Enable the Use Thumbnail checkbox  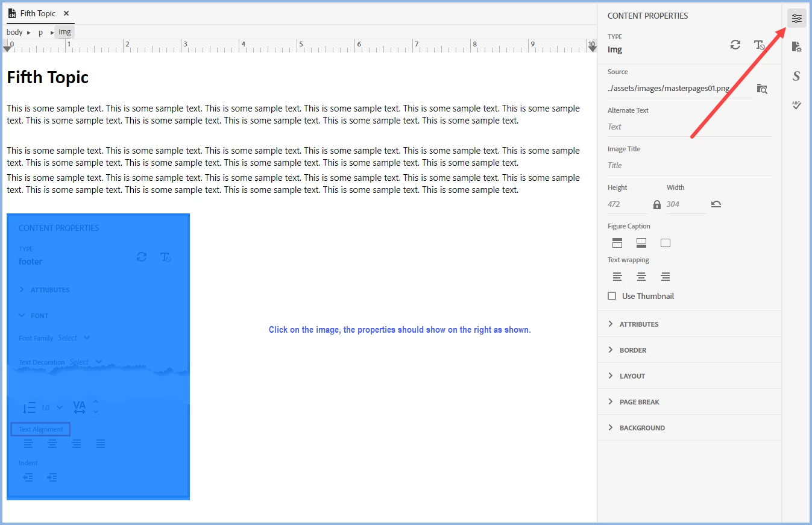click(x=612, y=296)
